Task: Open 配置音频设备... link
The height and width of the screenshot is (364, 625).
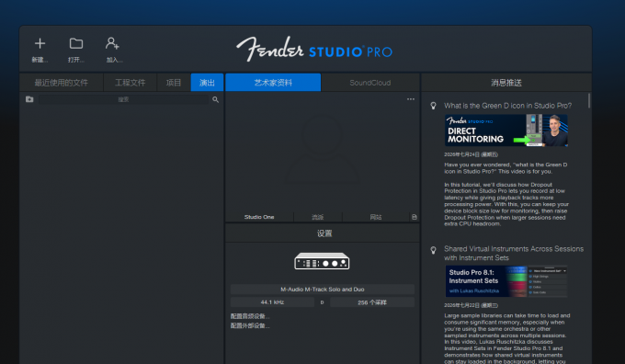Action: [250, 316]
